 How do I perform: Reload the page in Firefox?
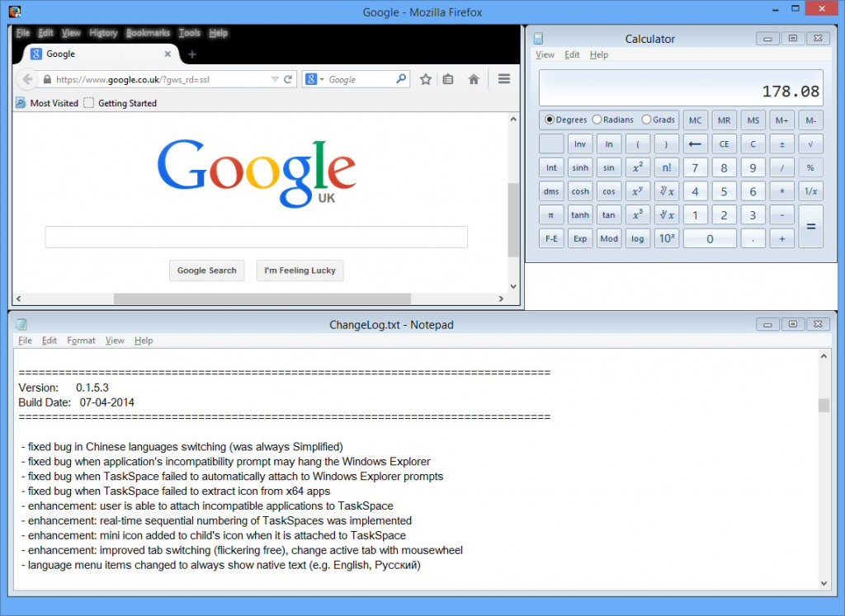click(x=288, y=79)
